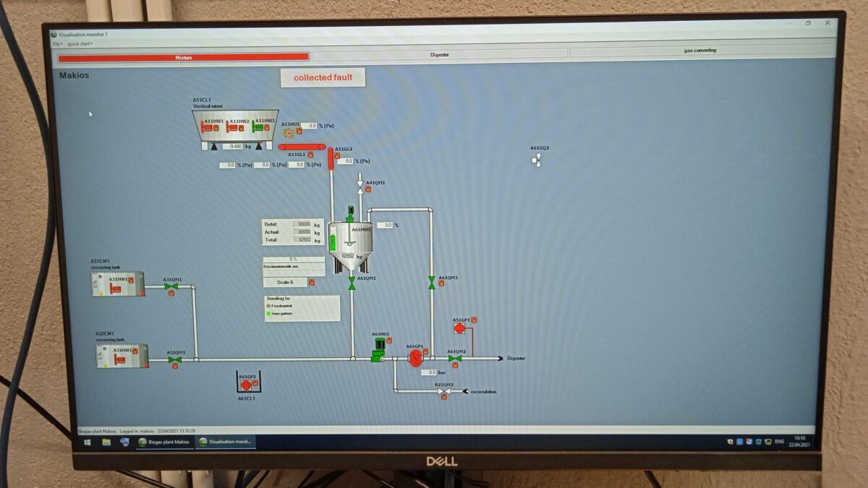Screen dimensions: 868x488
Task: Click the 'collected fault' button
Action: point(323,77)
